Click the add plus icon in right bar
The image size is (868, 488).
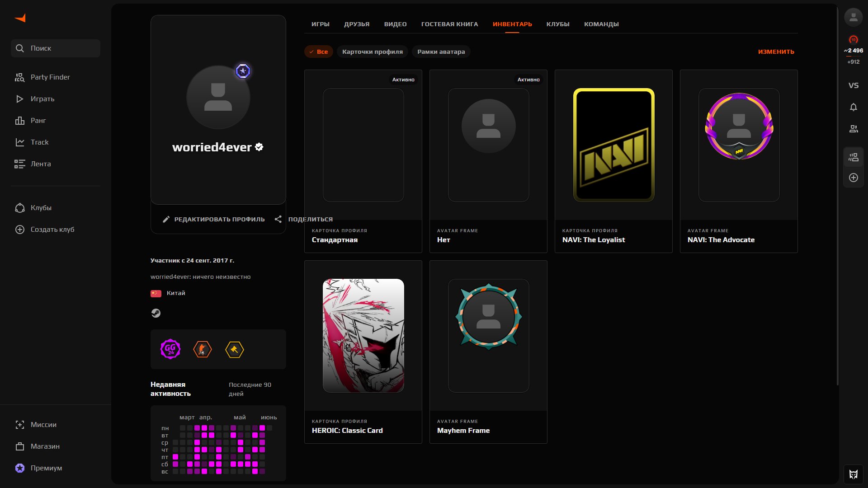(854, 178)
